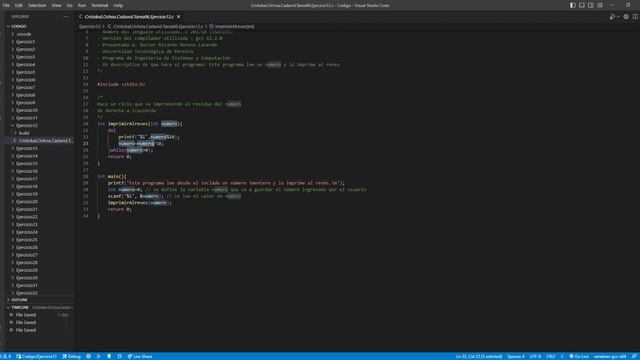This screenshot has width=640, height=360.
Task: Click the printf line in ImprimirAlreves function
Action: [149, 137]
